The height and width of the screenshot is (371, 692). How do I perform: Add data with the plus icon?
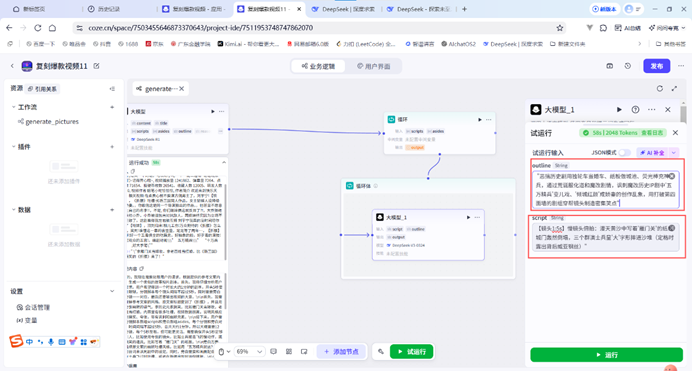pyautogui.click(x=112, y=210)
